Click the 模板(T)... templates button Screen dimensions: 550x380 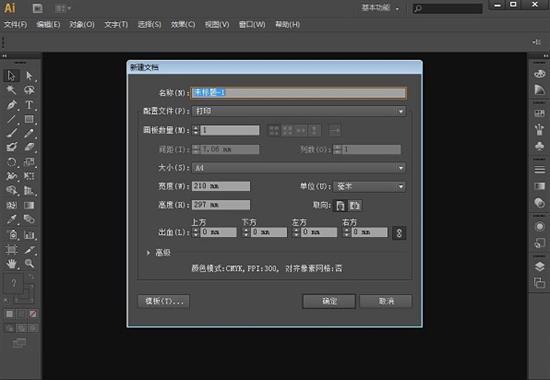point(164,301)
